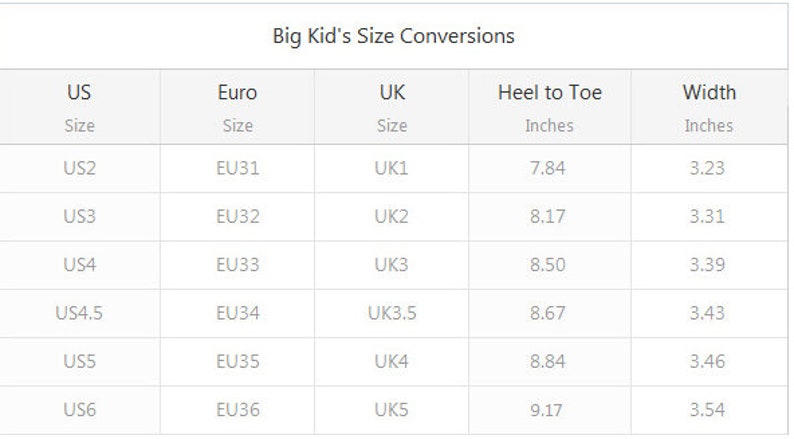The image size is (794, 439).
Task: Click the UK3 size cell
Action: [391, 265]
